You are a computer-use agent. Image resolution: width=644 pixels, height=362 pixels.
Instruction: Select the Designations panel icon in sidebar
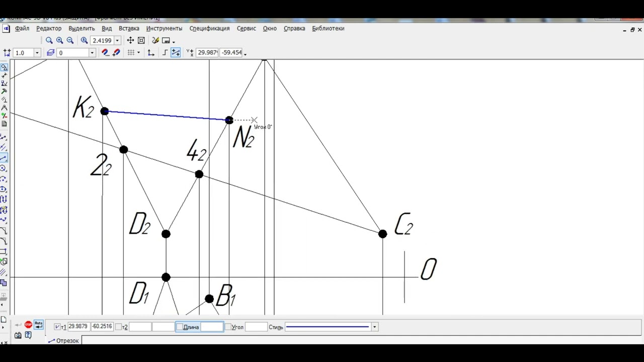4,83
